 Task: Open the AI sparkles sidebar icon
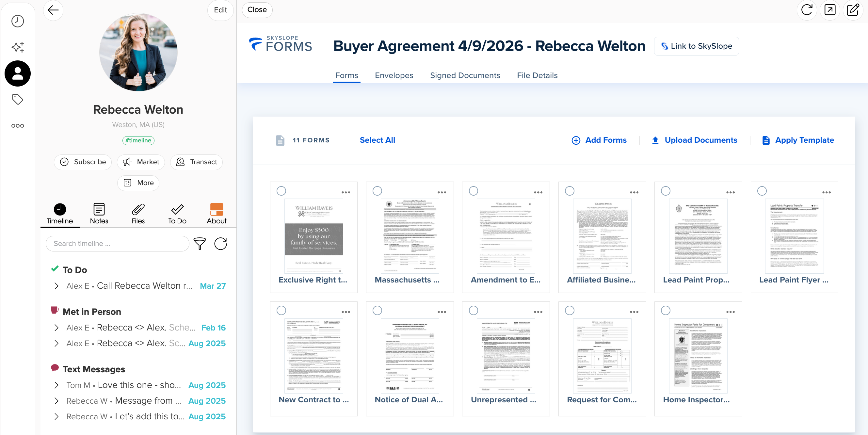(x=18, y=47)
